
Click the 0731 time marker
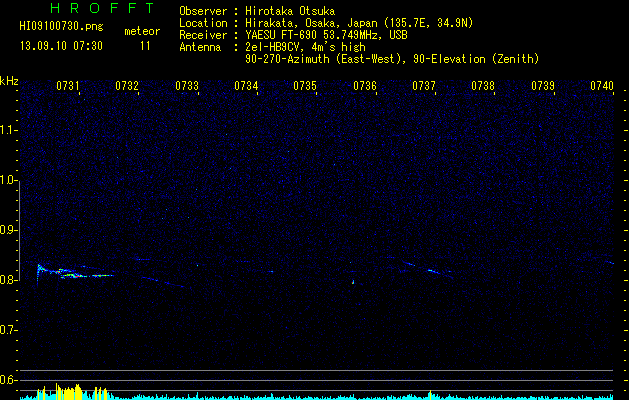tap(67, 86)
